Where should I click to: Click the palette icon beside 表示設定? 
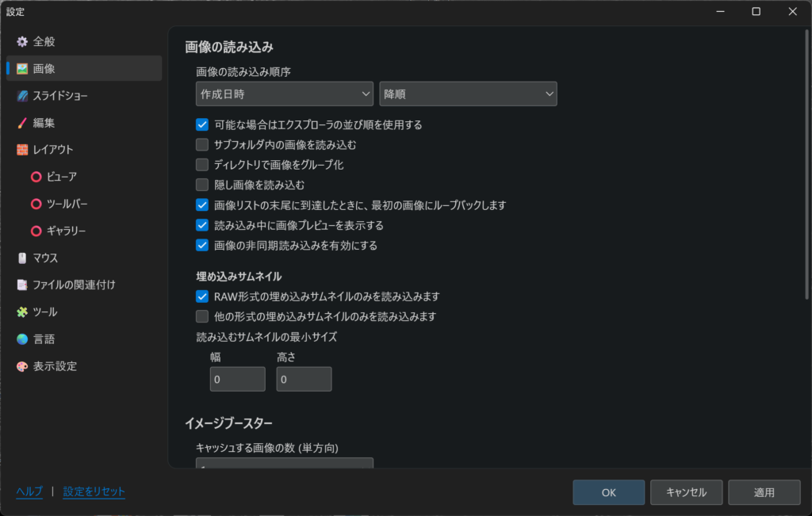click(22, 366)
